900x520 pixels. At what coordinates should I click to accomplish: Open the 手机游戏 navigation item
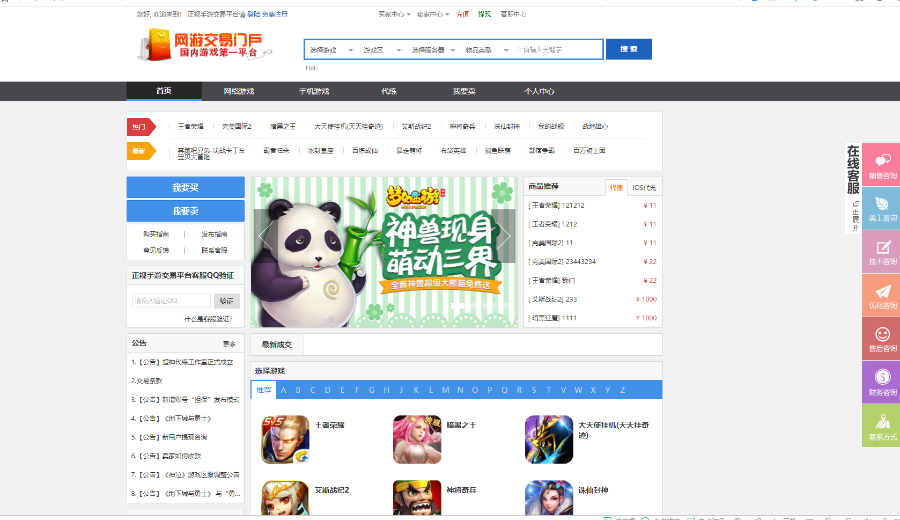pos(314,91)
